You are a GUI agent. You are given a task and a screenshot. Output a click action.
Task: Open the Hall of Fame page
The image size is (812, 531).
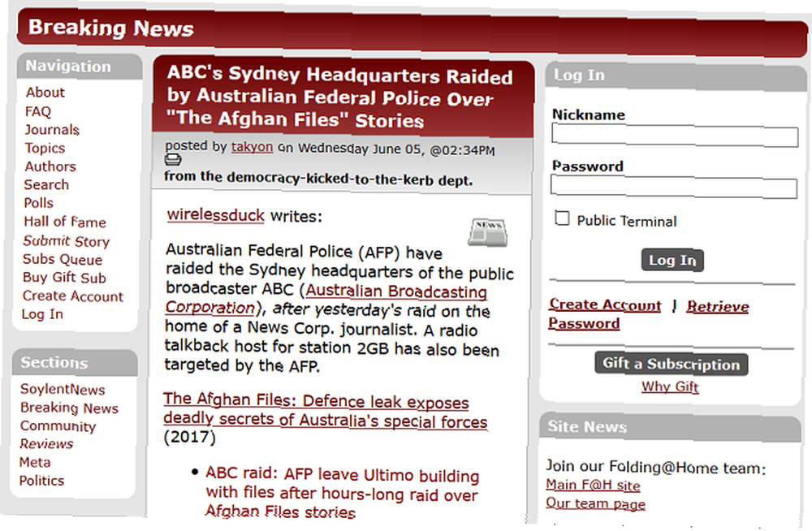coord(65,222)
